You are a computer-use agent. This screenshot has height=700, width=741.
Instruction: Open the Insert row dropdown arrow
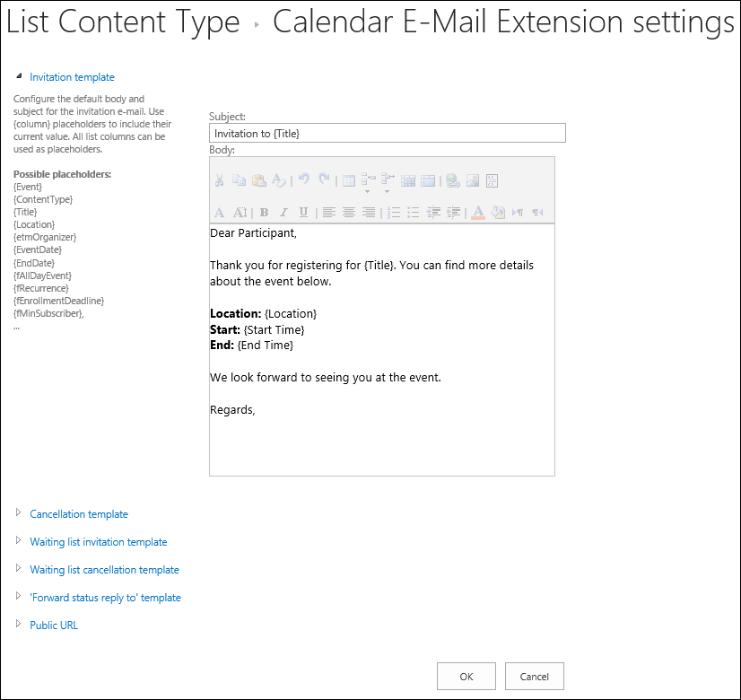pyautogui.click(x=367, y=191)
